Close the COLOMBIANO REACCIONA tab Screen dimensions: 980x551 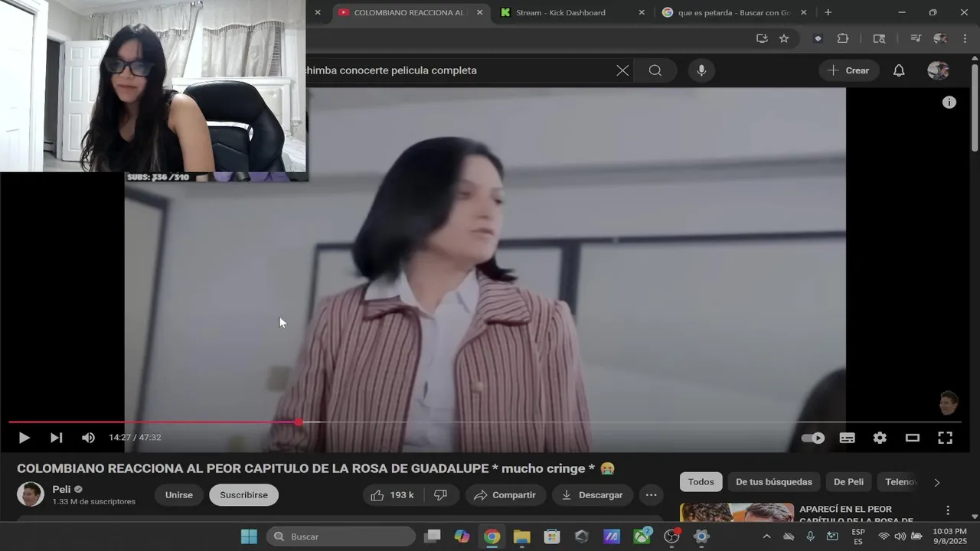click(479, 12)
